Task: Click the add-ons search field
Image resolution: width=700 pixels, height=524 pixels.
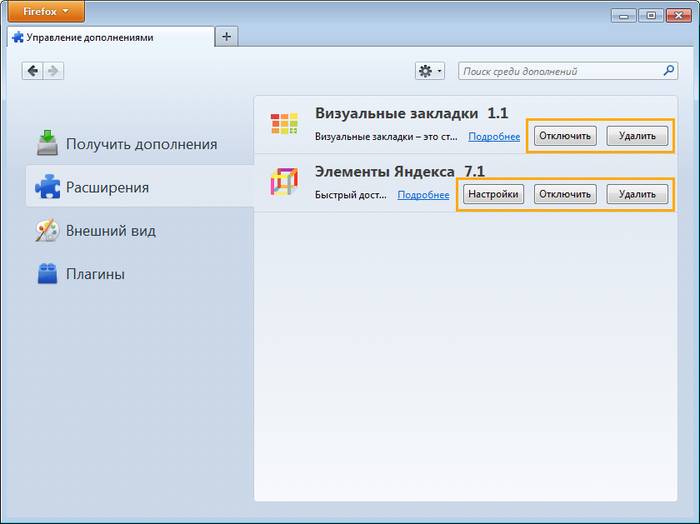Action: tap(560, 71)
